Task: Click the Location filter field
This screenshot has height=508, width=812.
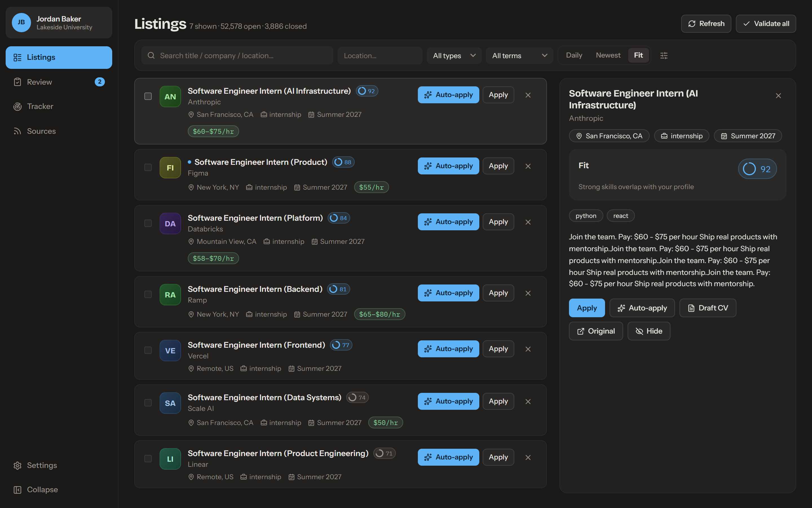Action: [380, 55]
